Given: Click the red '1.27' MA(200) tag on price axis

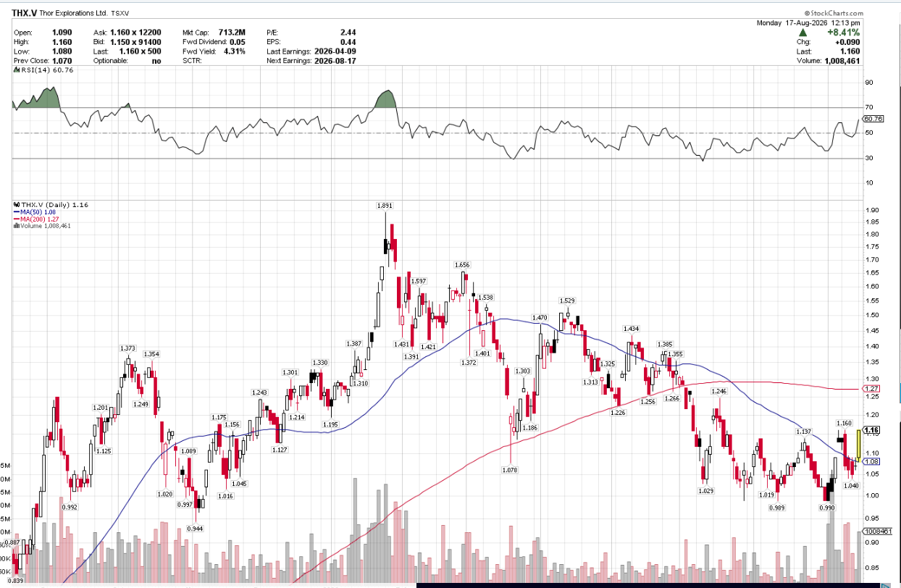Looking at the screenshot, I should pyautogui.click(x=872, y=389).
